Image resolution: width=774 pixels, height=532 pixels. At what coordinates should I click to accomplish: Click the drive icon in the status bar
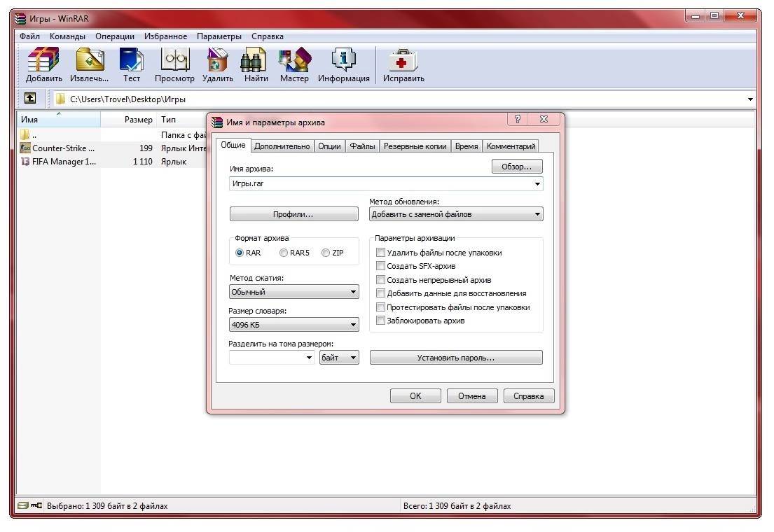[x=22, y=505]
